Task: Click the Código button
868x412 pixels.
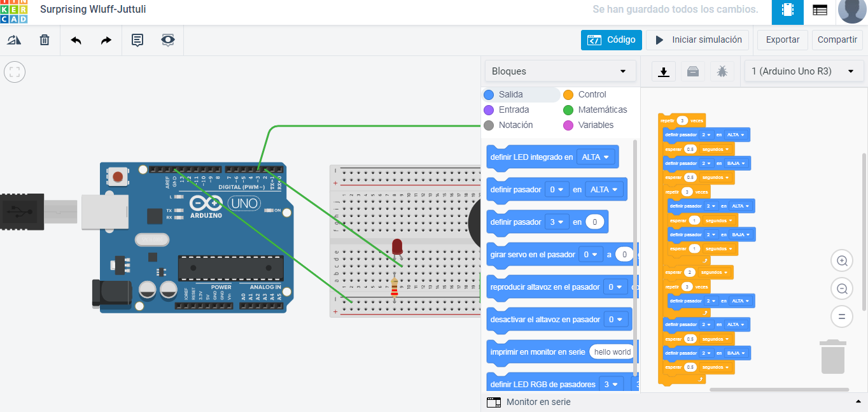Action: coord(611,39)
